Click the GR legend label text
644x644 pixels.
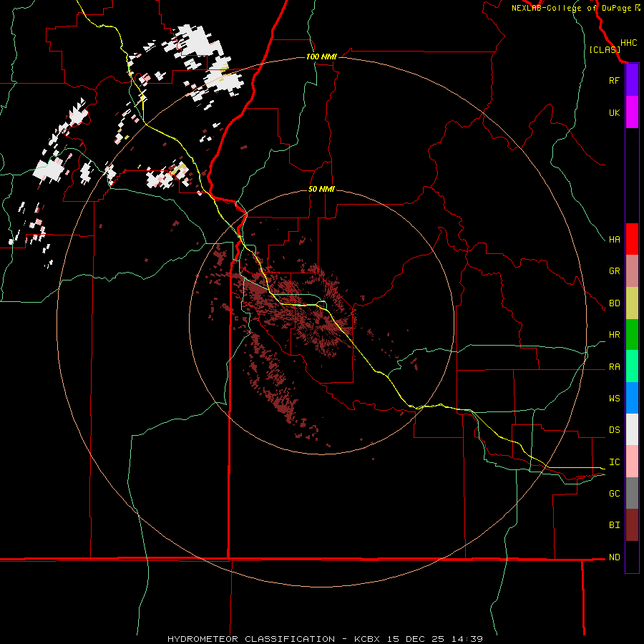pos(614,271)
